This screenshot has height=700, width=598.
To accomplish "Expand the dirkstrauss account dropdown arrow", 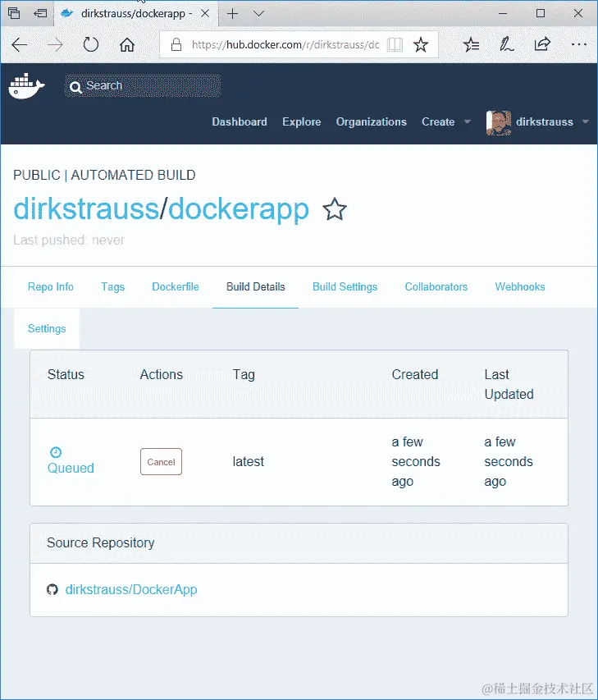I will [586, 121].
